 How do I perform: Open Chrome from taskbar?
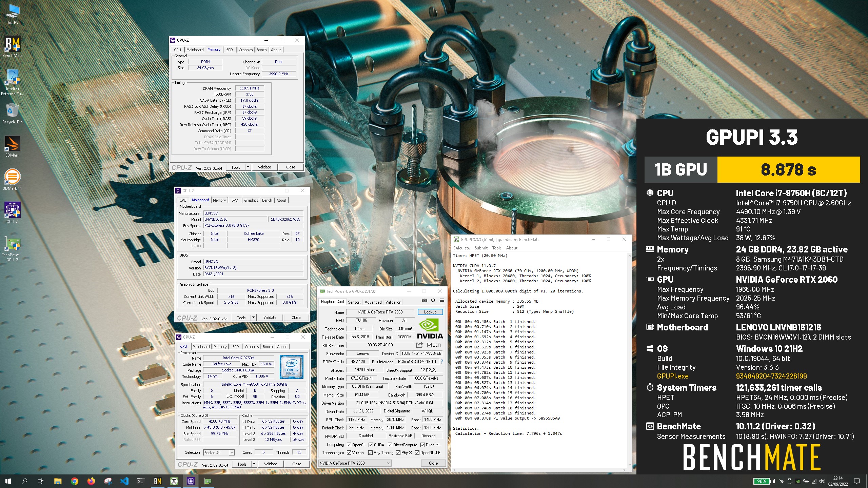(75, 481)
